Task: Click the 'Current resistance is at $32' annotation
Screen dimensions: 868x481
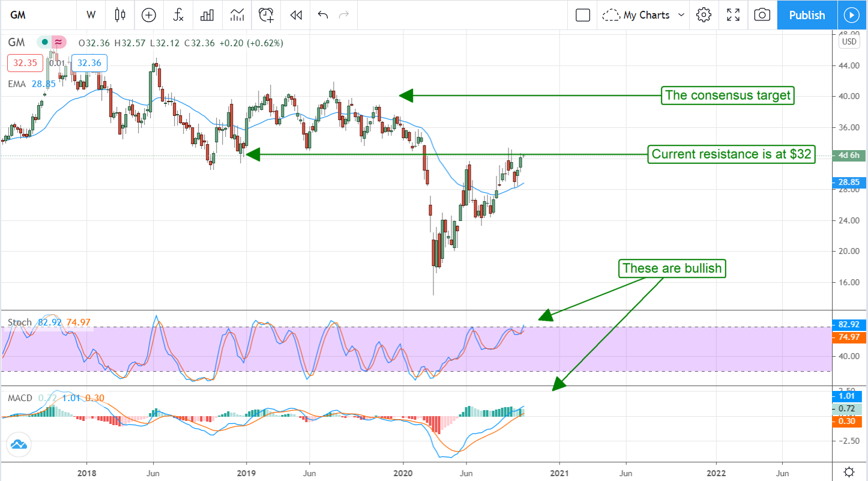Action: [x=732, y=154]
